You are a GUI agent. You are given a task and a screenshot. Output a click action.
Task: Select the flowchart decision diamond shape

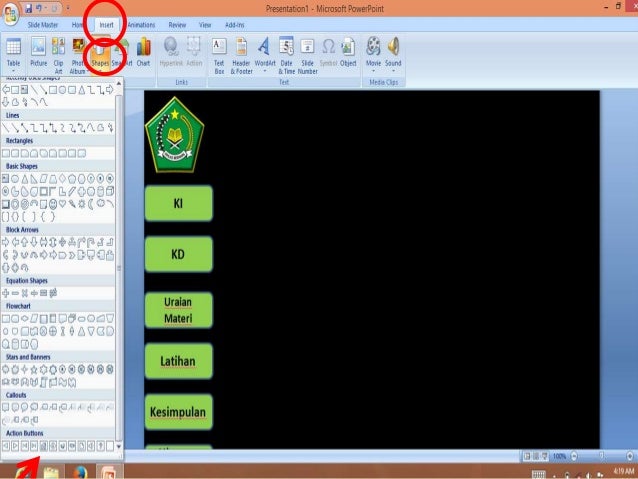point(24,319)
